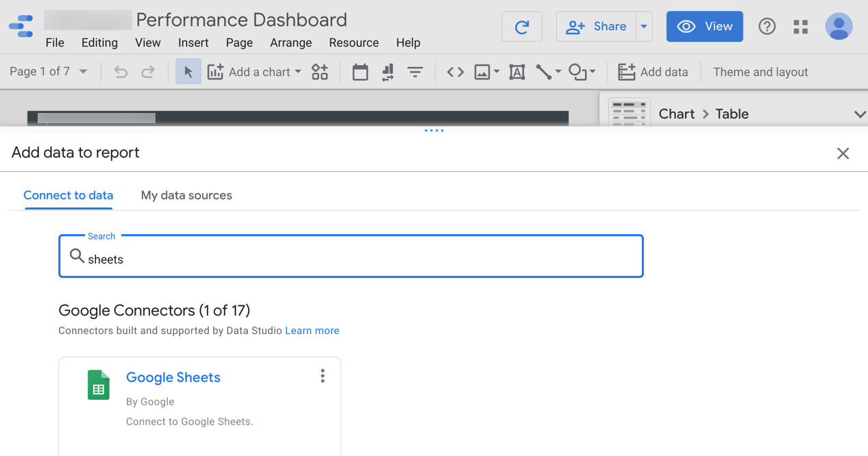Screen dimensions: 868x456
Task: Expand the shape tool dropdown arrow
Action: pyautogui.click(x=593, y=72)
